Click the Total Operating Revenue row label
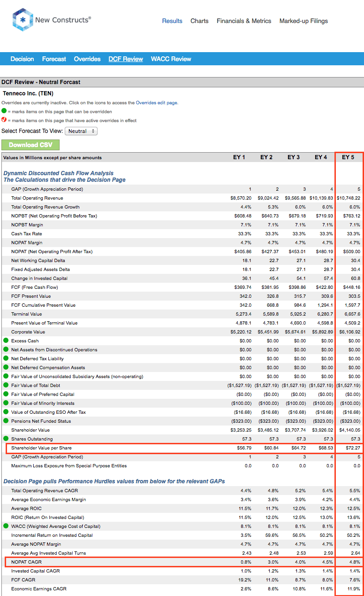Viewport: 364px width, 596px height. coord(36,198)
